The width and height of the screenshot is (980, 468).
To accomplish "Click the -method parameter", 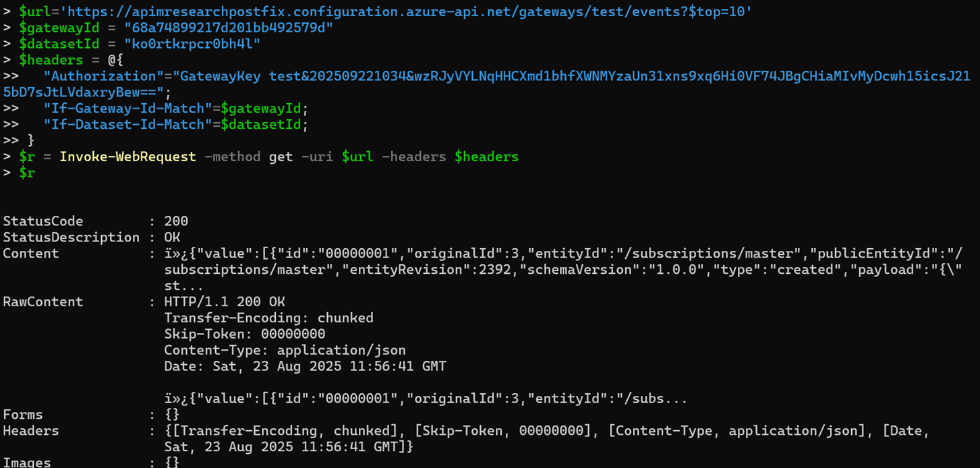I will click(232, 157).
